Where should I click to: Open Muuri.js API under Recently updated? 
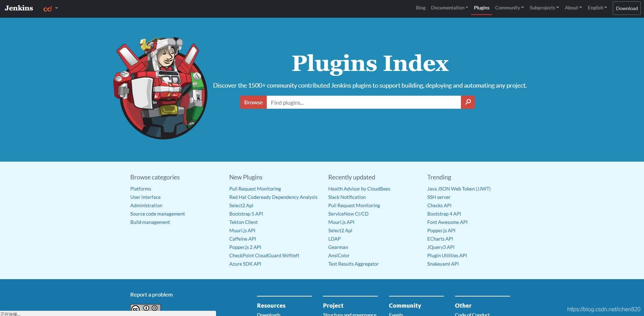(341, 222)
